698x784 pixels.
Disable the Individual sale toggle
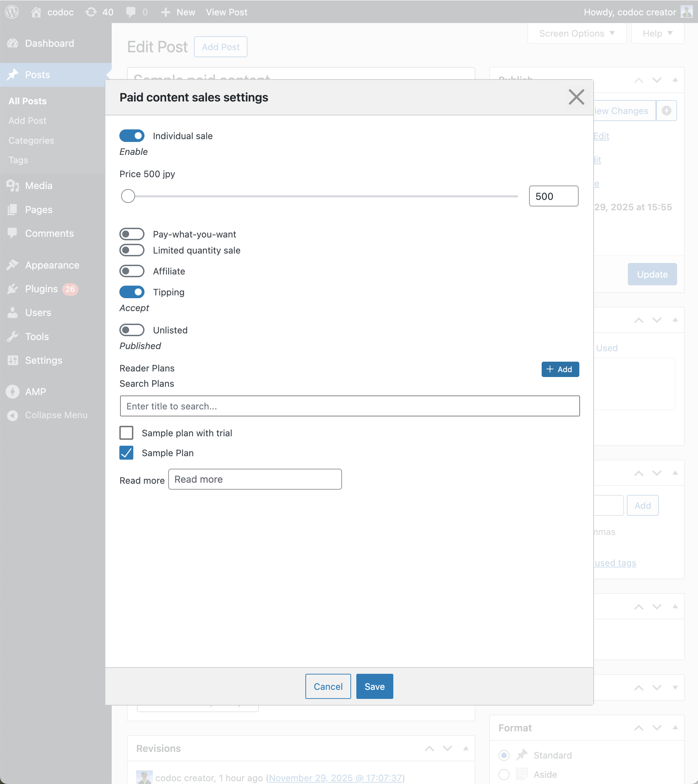pyautogui.click(x=132, y=136)
